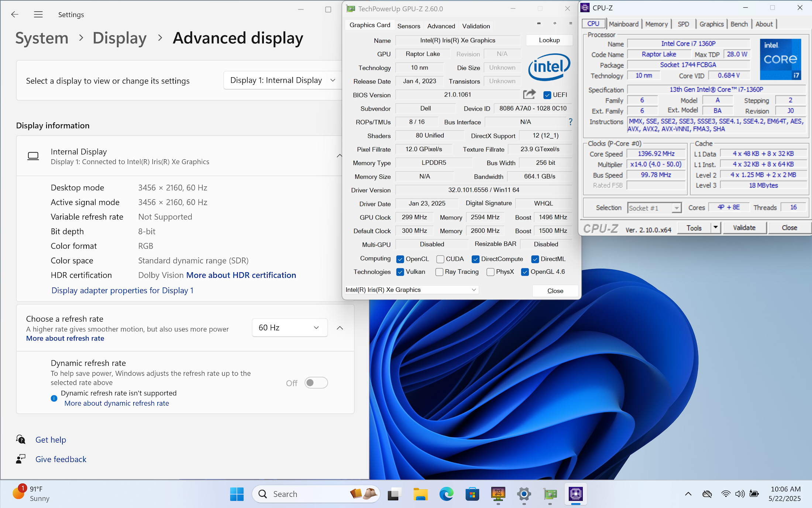Click the Bus Interface question mark icon
The image size is (812, 508).
pos(571,122)
